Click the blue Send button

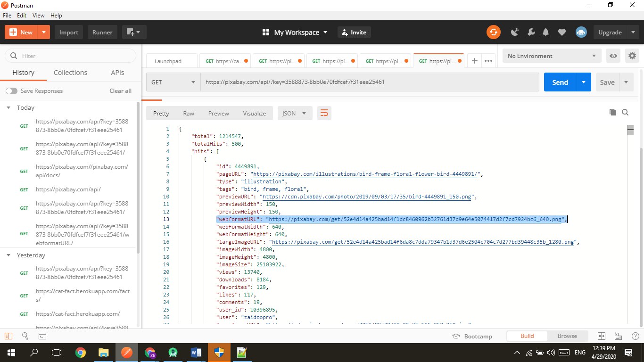[x=560, y=82]
